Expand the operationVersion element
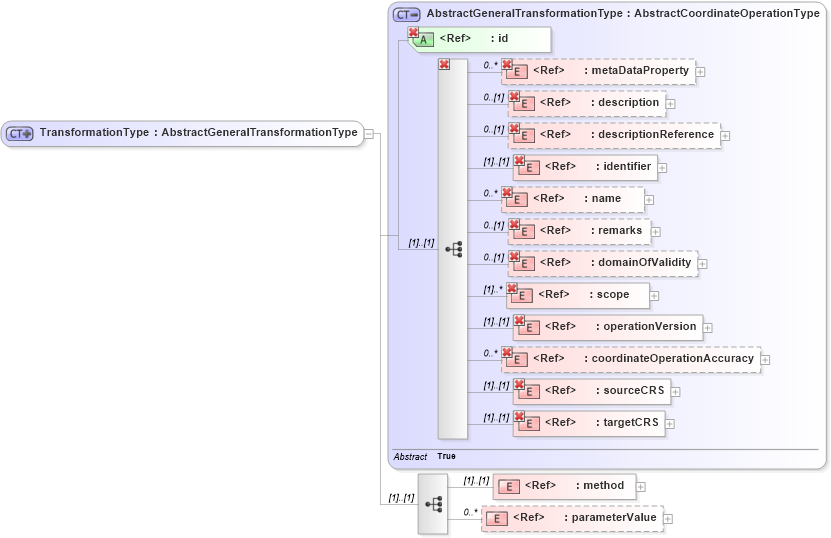The width and height of the screenshot is (831, 538). click(707, 328)
